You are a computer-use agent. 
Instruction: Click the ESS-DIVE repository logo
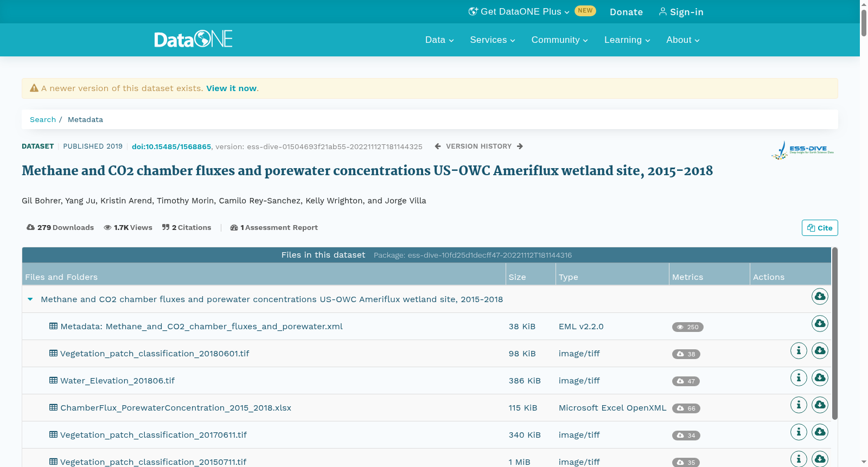point(803,150)
